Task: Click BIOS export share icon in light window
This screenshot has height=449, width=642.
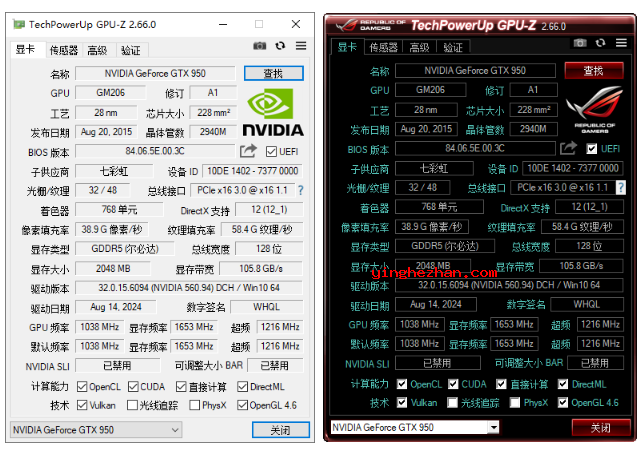Action: click(x=248, y=151)
